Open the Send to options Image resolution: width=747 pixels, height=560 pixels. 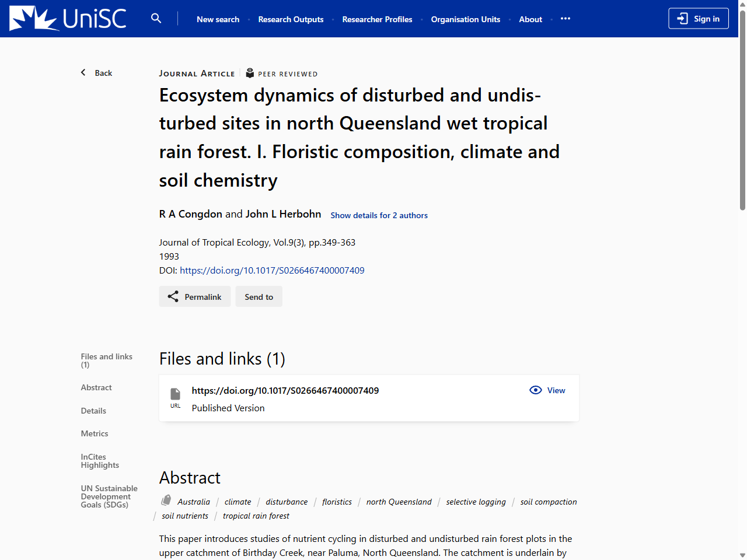(x=259, y=296)
